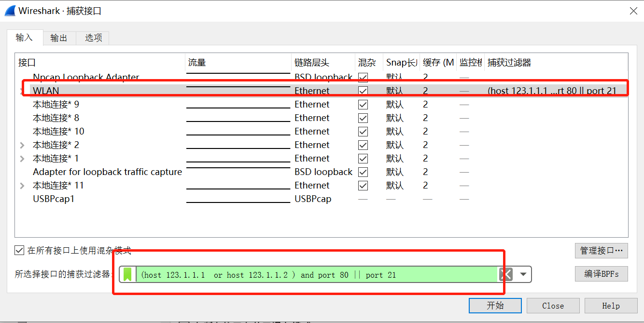This screenshot has height=323, width=644.
Task: Click the 缓存 column header
Action: click(438, 62)
